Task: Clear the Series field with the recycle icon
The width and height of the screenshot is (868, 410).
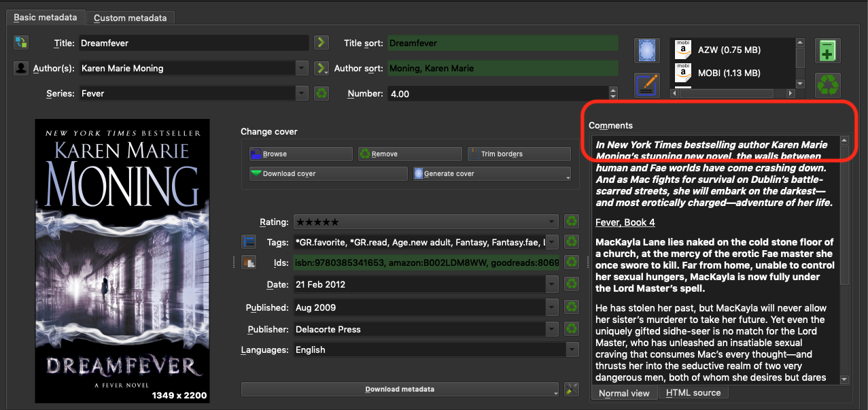Action: pos(322,93)
